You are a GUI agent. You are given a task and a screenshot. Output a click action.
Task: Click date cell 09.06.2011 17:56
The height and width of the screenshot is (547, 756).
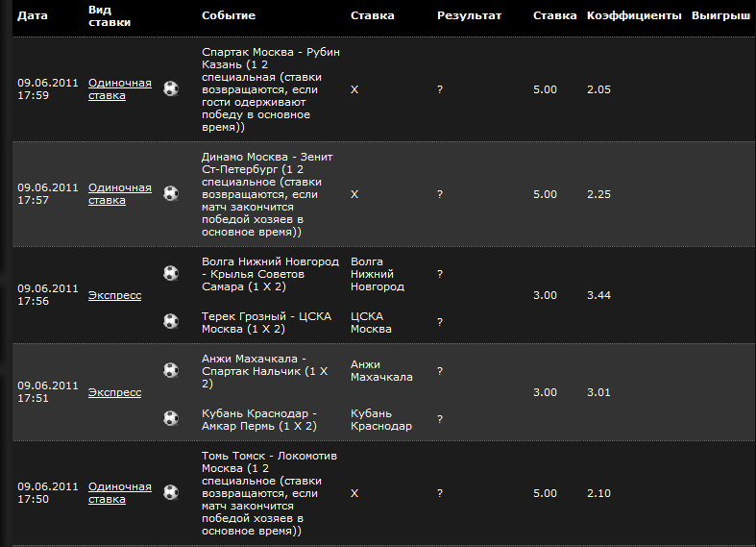48,295
